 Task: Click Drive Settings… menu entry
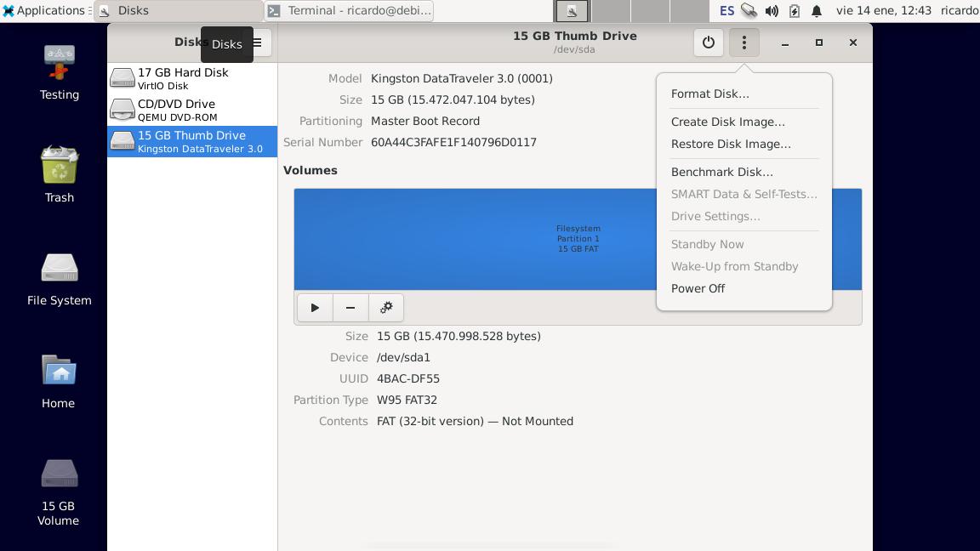click(x=744, y=216)
